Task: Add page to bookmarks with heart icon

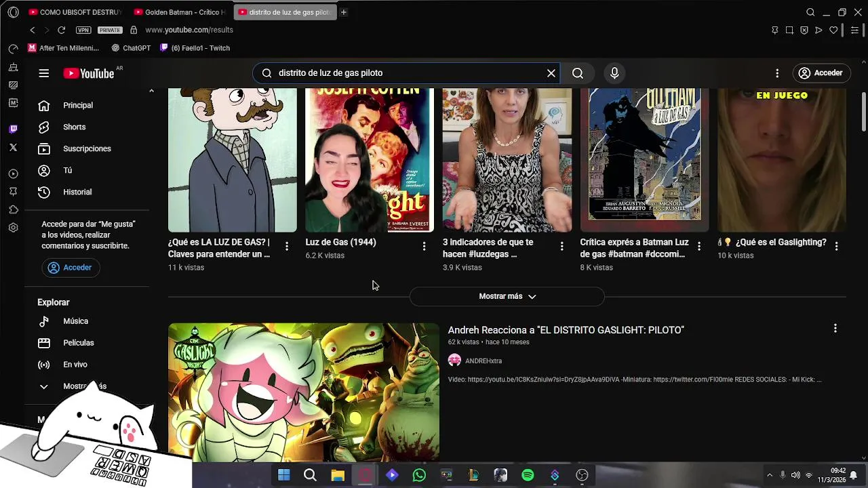Action: [x=833, y=30]
